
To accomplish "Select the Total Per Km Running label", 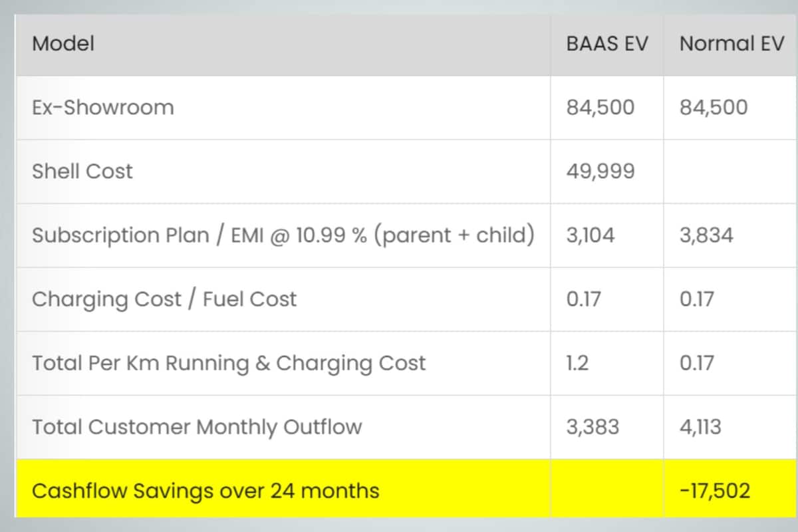I will (229, 363).
